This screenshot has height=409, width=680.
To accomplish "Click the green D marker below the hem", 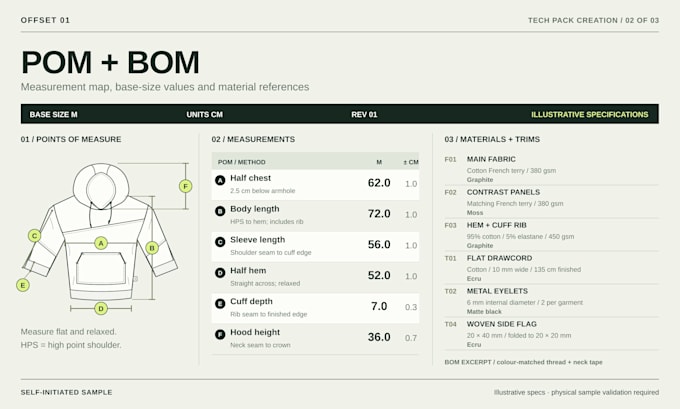I will [101, 308].
